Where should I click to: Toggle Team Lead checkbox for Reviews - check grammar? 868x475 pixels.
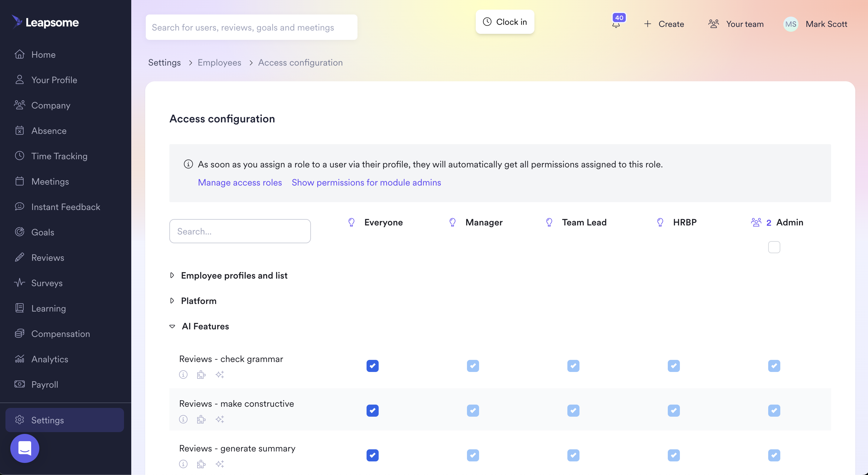tap(573, 366)
